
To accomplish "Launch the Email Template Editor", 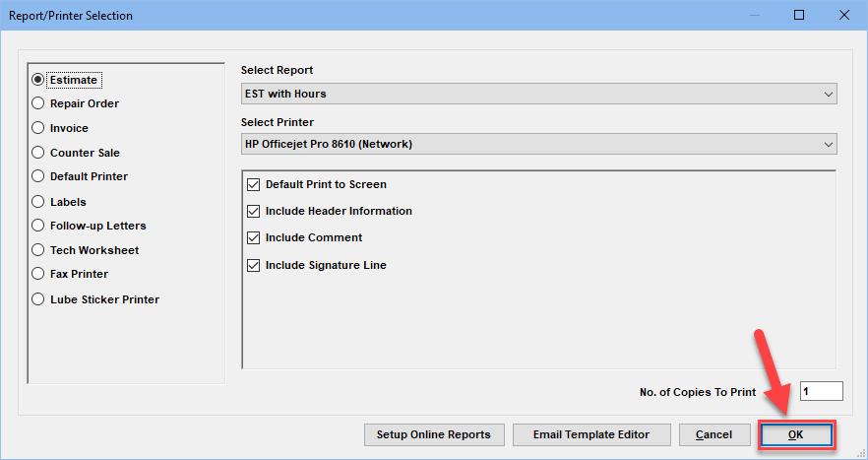I will pos(593,434).
